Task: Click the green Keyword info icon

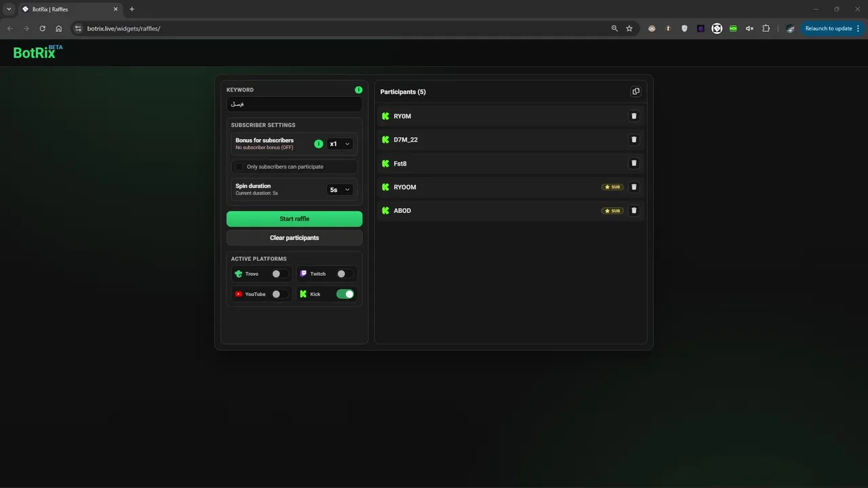Action: pos(359,89)
